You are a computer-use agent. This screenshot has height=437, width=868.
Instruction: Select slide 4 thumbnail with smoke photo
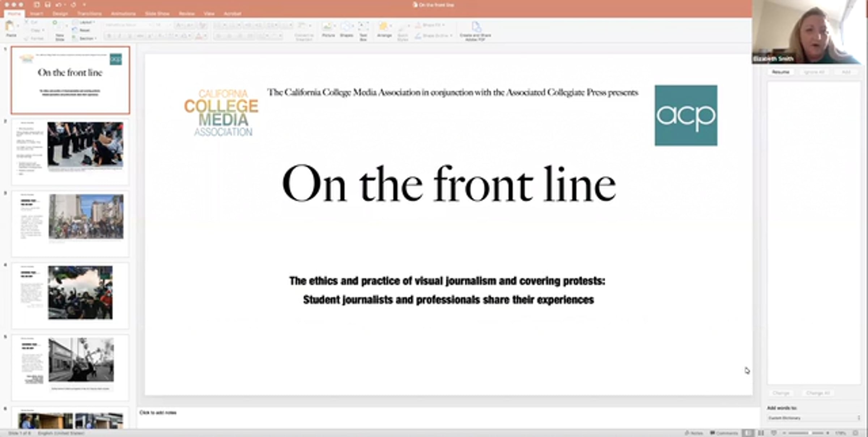coord(70,296)
